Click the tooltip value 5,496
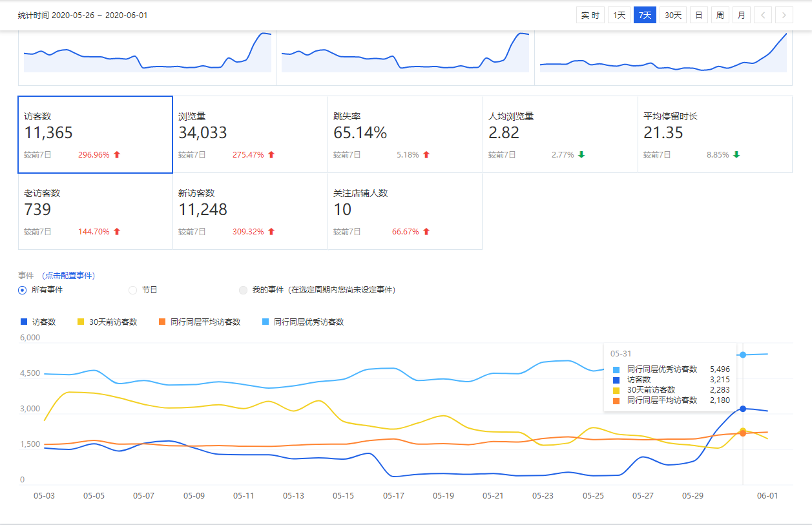812x525 pixels. (x=720, y=369)
